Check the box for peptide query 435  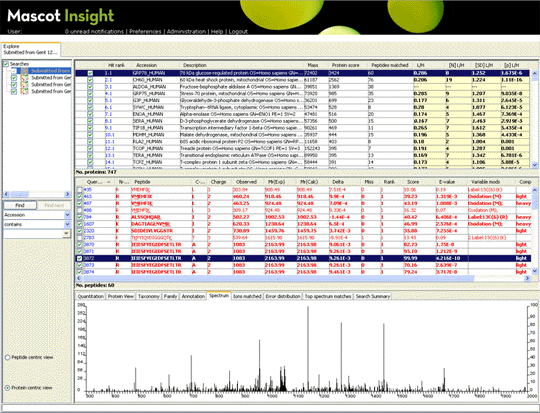tap(80, 190)
